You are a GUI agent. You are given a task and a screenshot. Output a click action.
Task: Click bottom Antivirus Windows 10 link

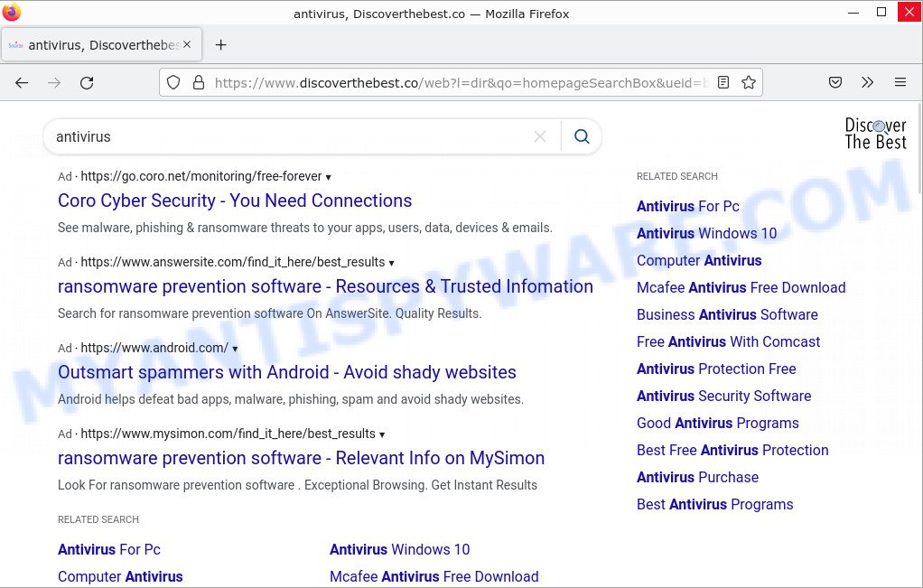(x=400, y=550)
